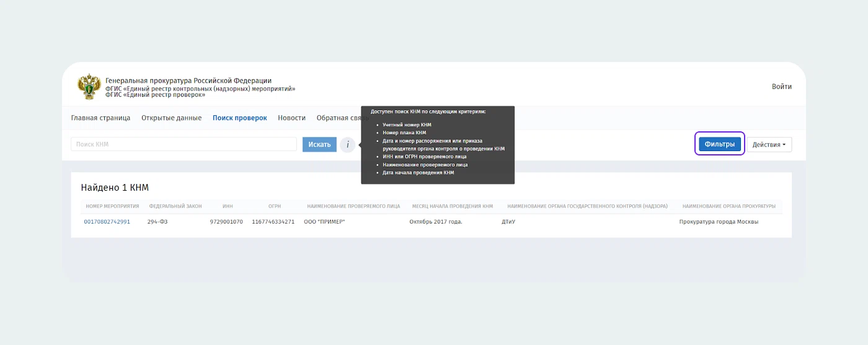Click the Генеральная прокуратура Российской Федерации title

188,81
